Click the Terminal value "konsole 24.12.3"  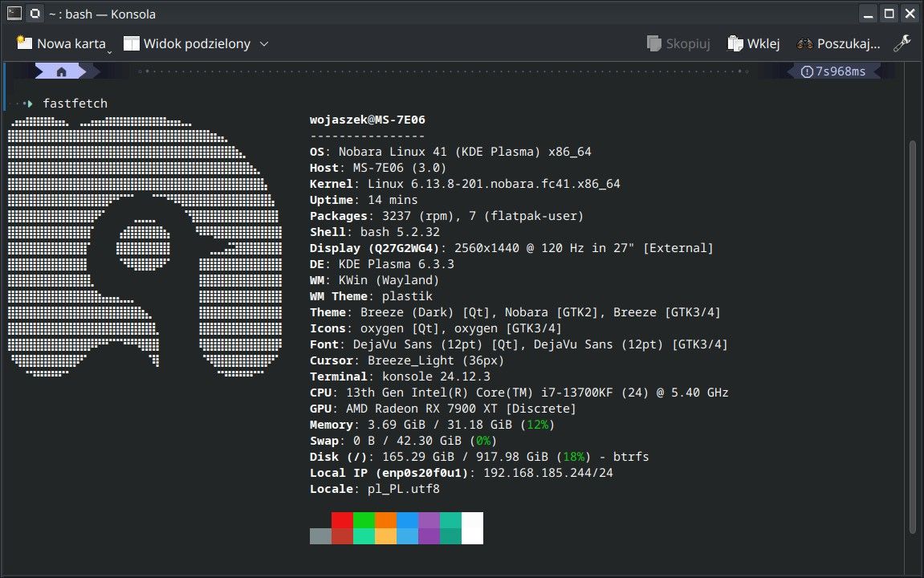click(437, 377)
